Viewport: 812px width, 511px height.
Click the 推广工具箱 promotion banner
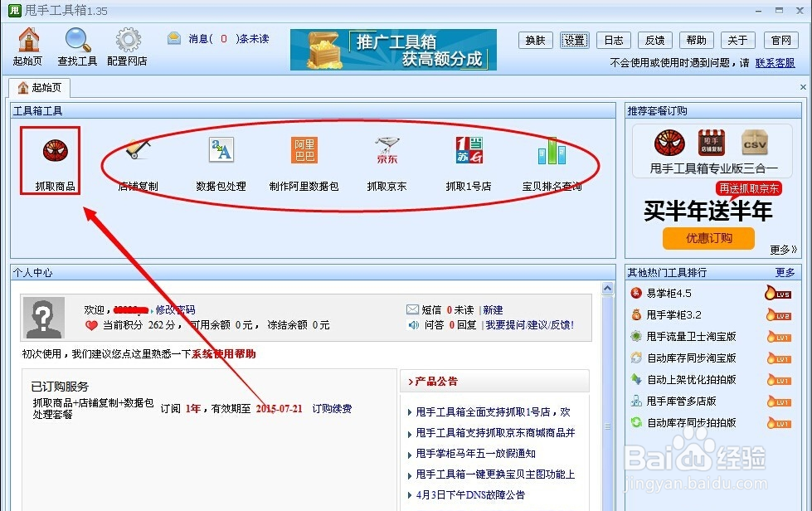[x=394, y=50]
